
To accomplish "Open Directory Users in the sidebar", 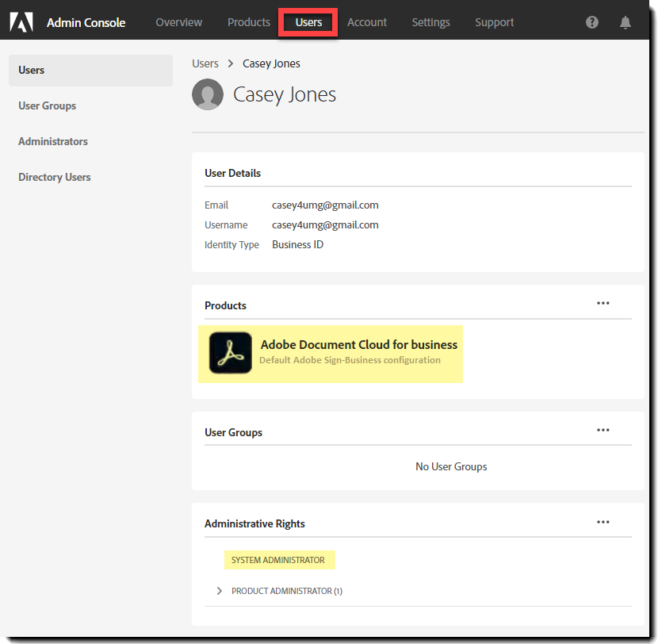I will (x=55, y=177).
